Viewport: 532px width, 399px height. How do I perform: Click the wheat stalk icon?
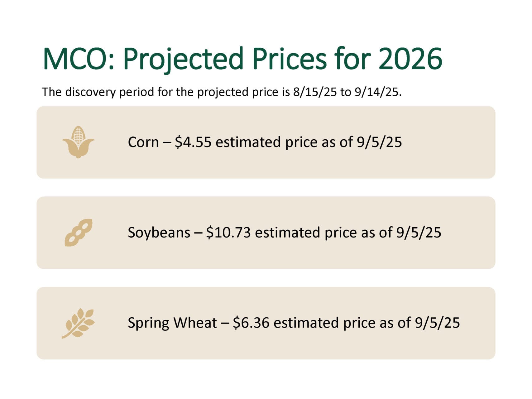tap(78, 323)
